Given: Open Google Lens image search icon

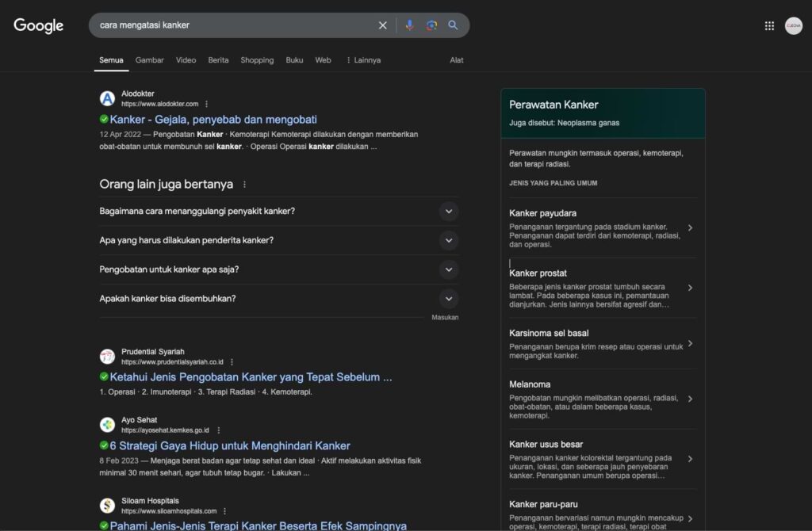Looking at the screenshot, I should [431, 25].
